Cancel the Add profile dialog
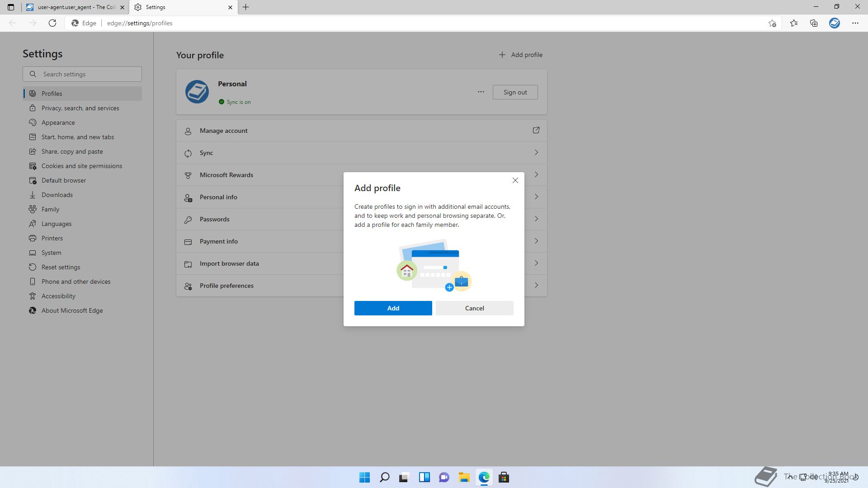Image resolution: width=868 pixels, height=488 pixels. (474, 308)
